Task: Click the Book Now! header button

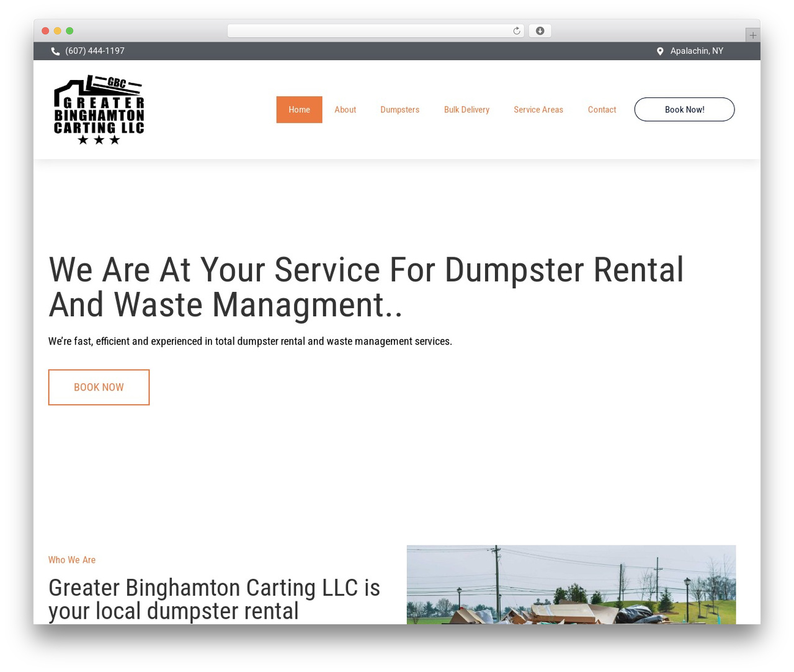Action: point(684,110)
